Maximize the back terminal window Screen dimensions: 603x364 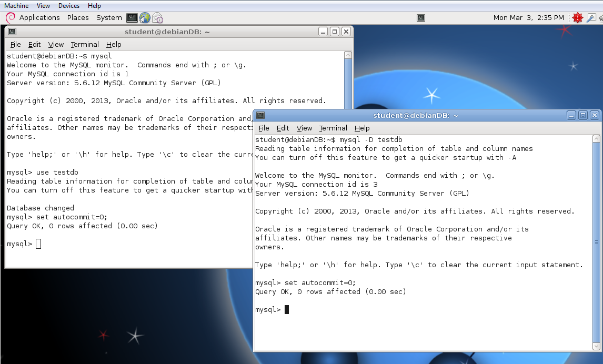pyautogui.click(x=335, y=32)
